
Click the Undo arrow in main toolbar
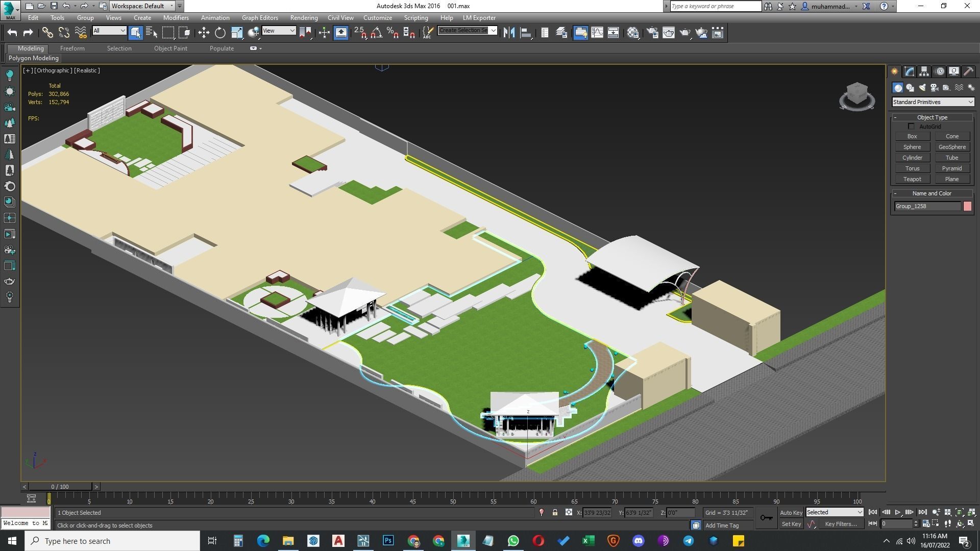click(x=12, y=33)
